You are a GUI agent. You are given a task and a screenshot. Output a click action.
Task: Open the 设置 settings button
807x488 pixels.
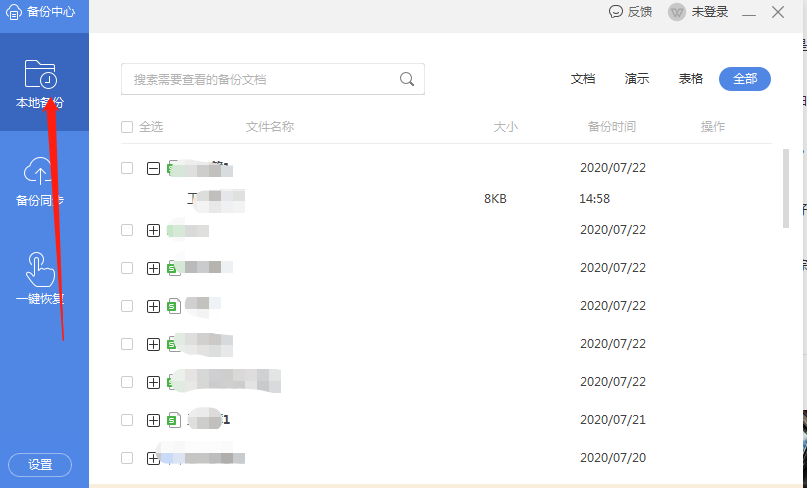pos(40,465)
